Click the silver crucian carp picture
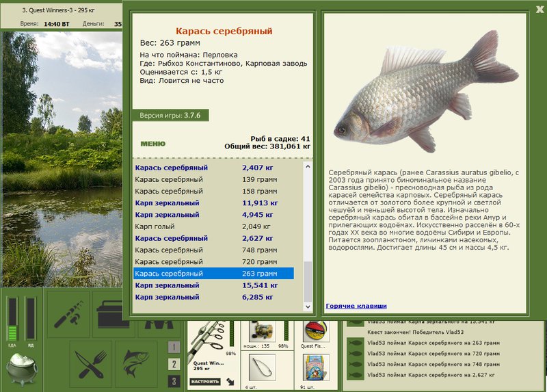 pos(425,92)
